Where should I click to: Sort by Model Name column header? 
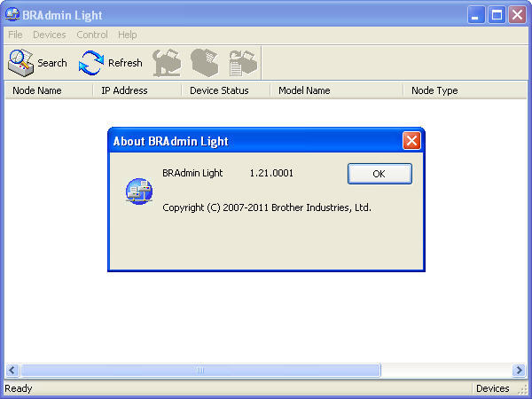[x=337, y=90]
